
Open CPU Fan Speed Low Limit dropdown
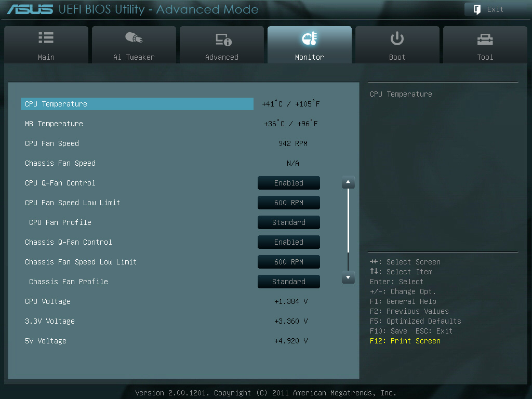288,203
